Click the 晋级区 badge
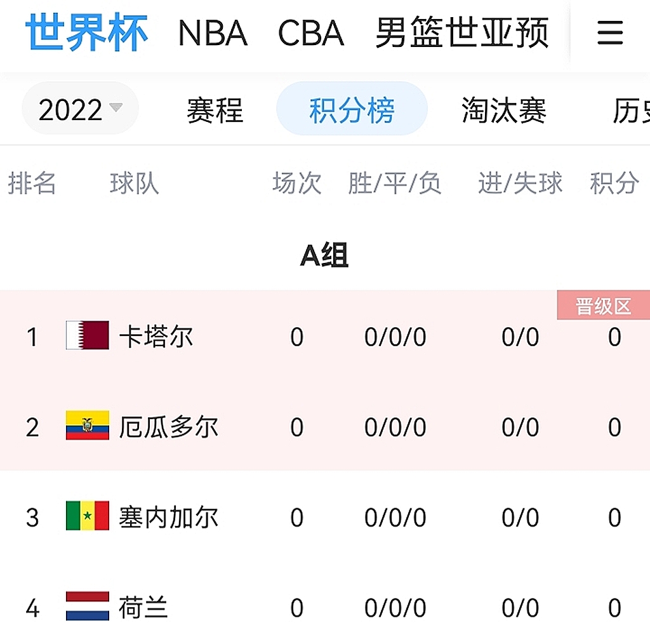The image size is (650, 644). (x=603, y=306)
